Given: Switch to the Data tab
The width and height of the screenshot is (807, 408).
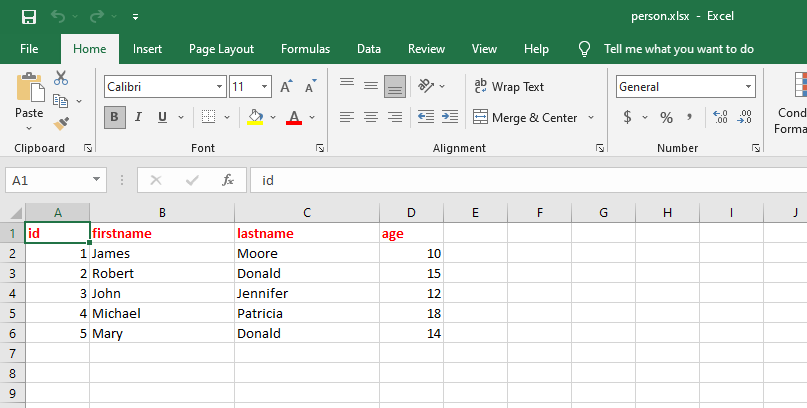Looking at the screenshot, I should tap(369, 49).
